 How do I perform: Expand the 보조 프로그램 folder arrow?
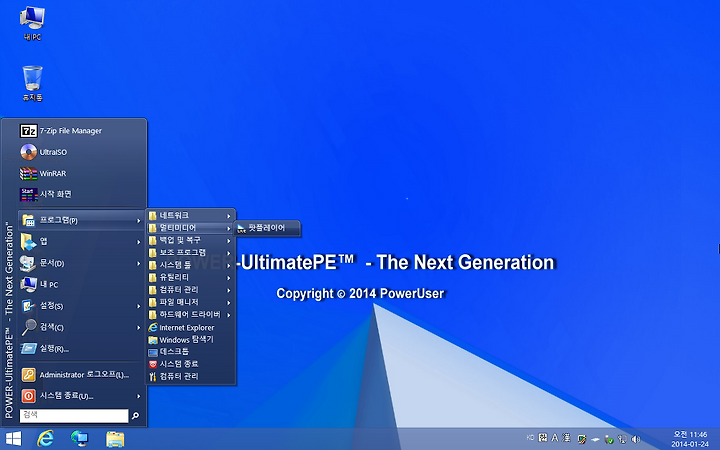click(228, 253)
